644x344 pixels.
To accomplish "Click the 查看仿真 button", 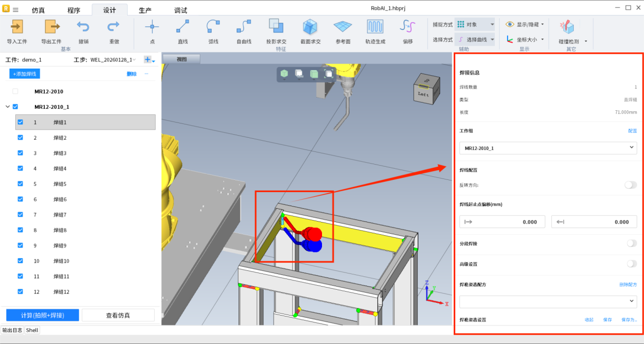I will [118, 315].
